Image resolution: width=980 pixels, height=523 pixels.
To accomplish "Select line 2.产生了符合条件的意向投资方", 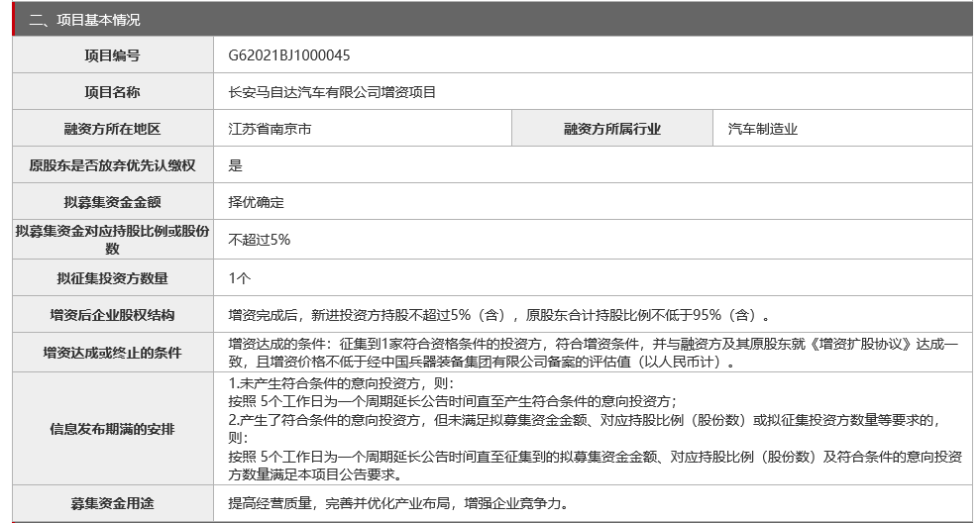I will [585, 420].
